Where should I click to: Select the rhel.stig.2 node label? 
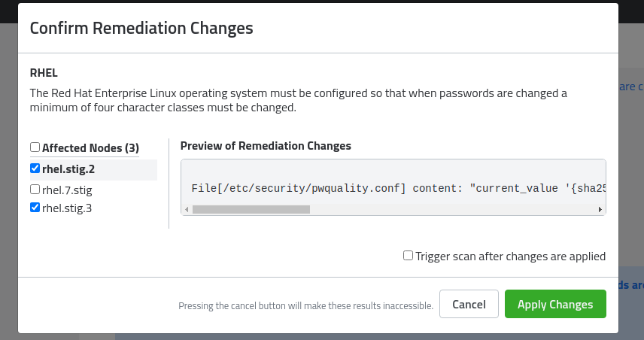(x=68, y=169)
